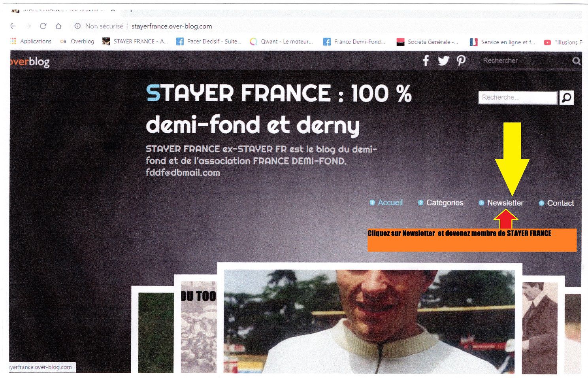588x378 pixels.
Task: Click the fddf@dbmail.com email text
Action: [183, 172]
